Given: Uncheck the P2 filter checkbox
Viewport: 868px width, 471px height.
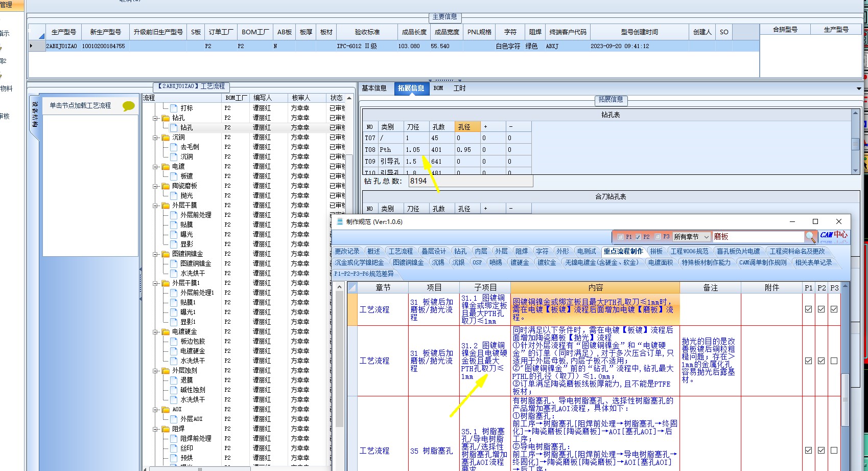Looking at the screenshot, I should coord(638,237).
